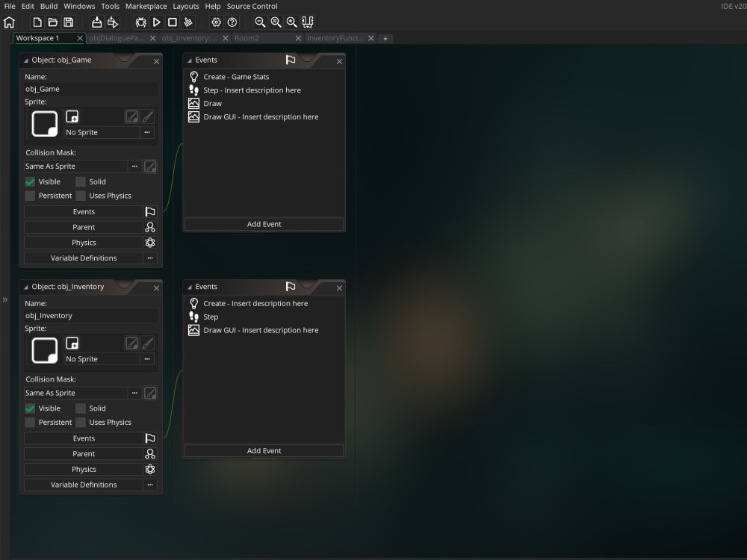
Task: Open the Source Control menu
Action: coord(252,6)
